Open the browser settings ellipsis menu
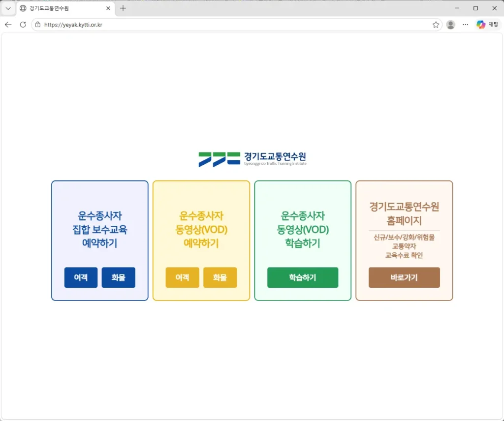The height and width of the screenshot is (421, 504). tap(465, 25)
